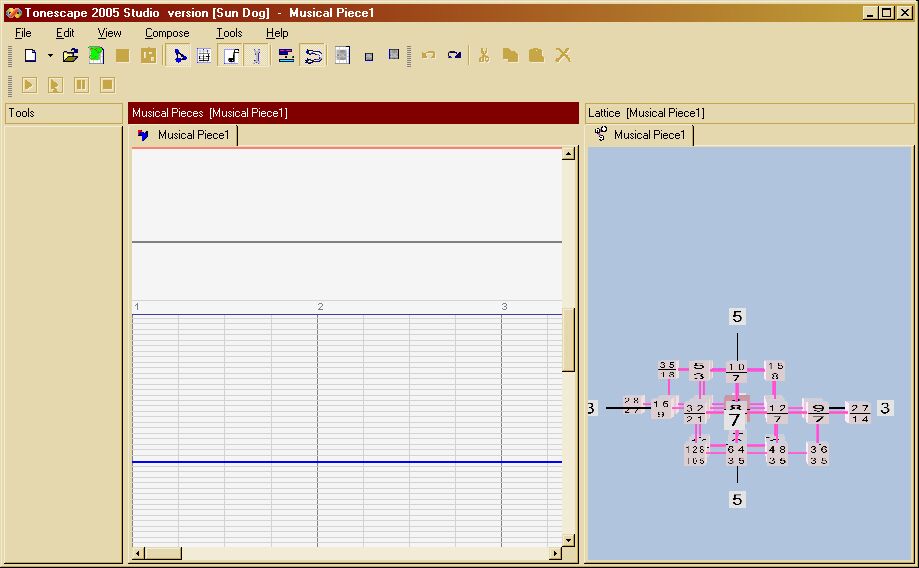919x568 pixels.
Task: Click the Delete X icon
Action: coord(563,56)
